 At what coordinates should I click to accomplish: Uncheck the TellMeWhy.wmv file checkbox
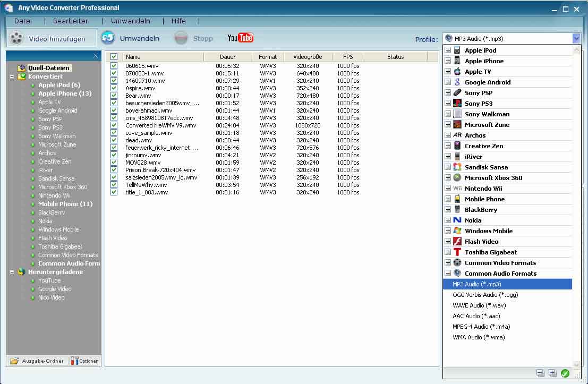pyautogui.click(x=114, y=185)
